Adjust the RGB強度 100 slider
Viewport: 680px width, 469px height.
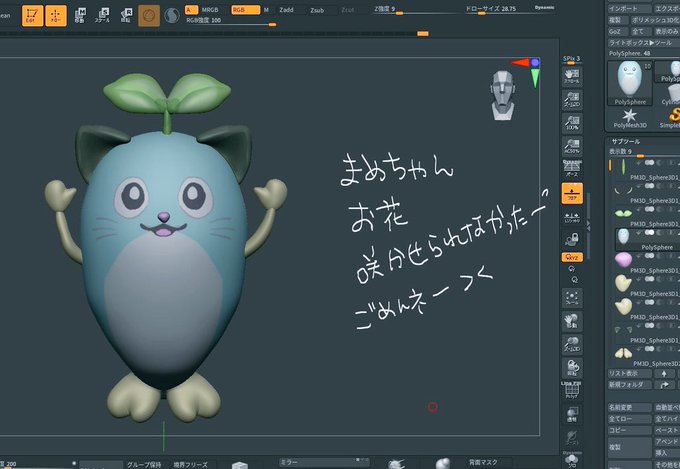tap(231, 22)
